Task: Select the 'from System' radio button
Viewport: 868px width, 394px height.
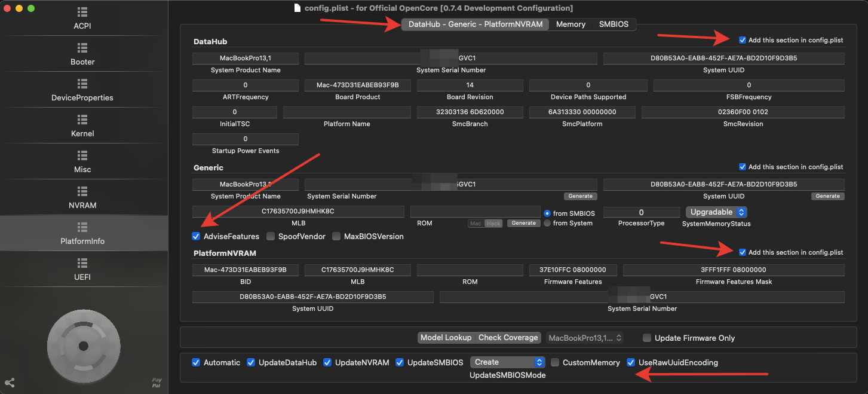Action: click(547, 223)
